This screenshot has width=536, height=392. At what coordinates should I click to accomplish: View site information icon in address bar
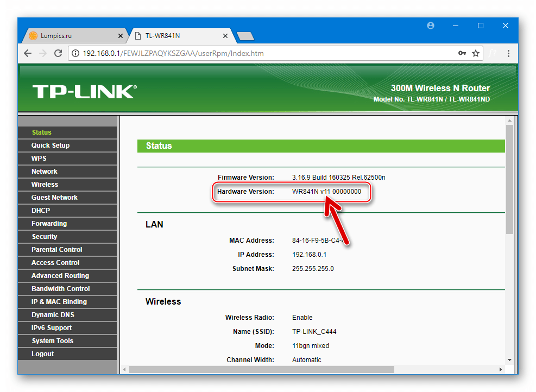[x=75, y=53]
